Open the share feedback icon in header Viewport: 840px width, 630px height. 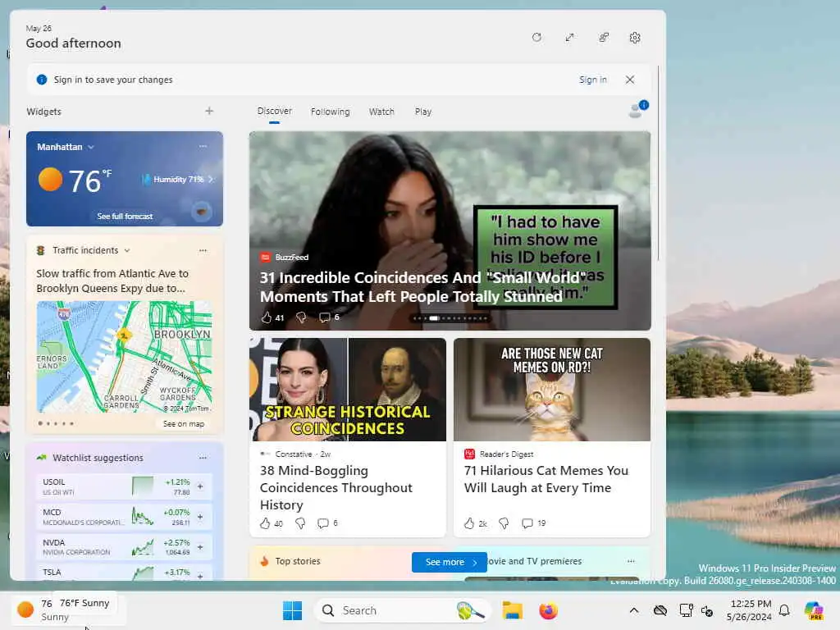[x=603, y=38]
